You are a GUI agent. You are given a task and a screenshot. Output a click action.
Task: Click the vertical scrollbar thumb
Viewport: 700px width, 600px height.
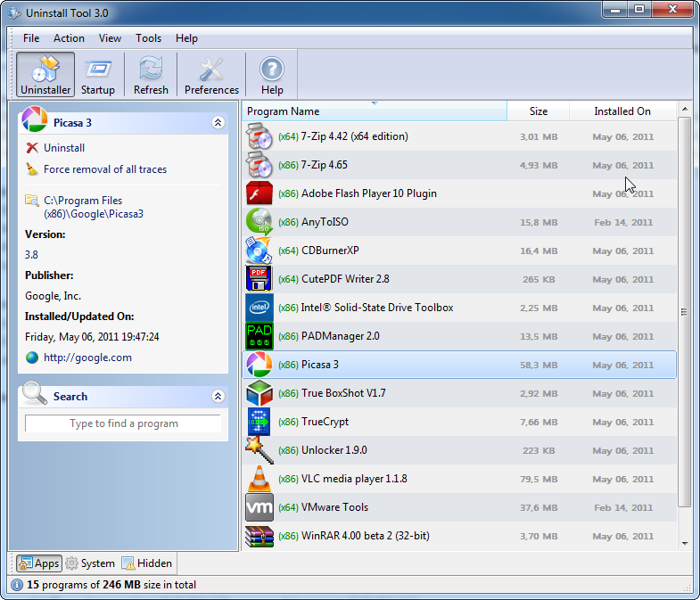click(684, 312)
